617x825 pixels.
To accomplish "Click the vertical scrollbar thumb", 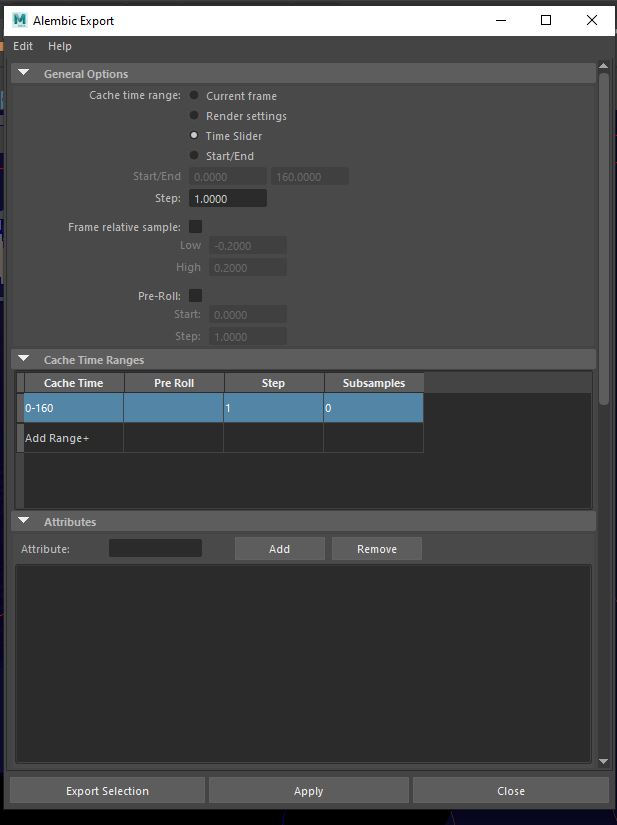I will (603, 239).
